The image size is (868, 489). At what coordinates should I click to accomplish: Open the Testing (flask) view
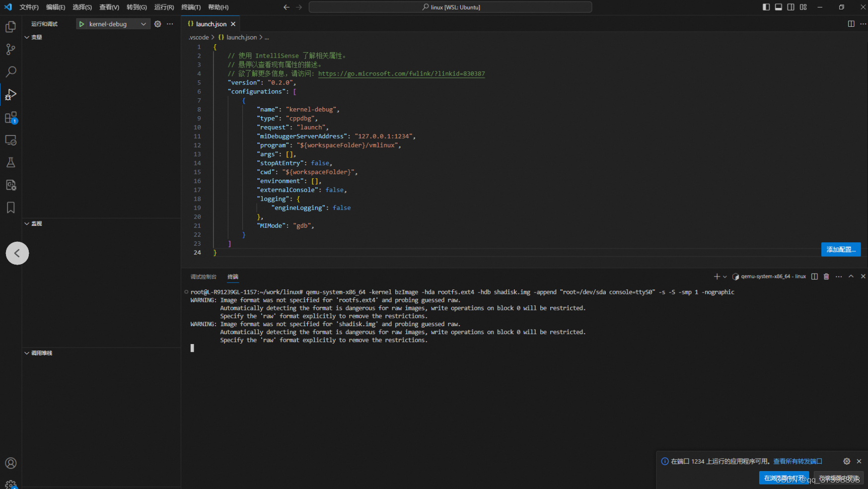10,162
